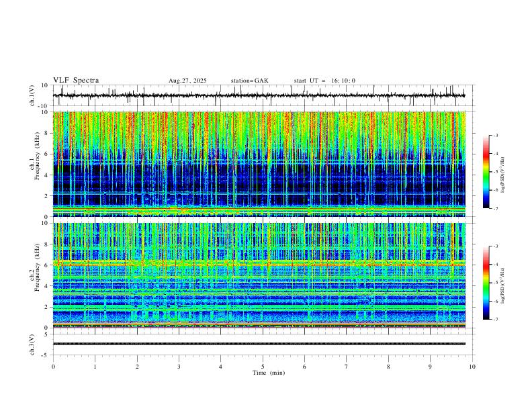
Task: Click time axis tick label '9'
Action: (x=430, y=367)
